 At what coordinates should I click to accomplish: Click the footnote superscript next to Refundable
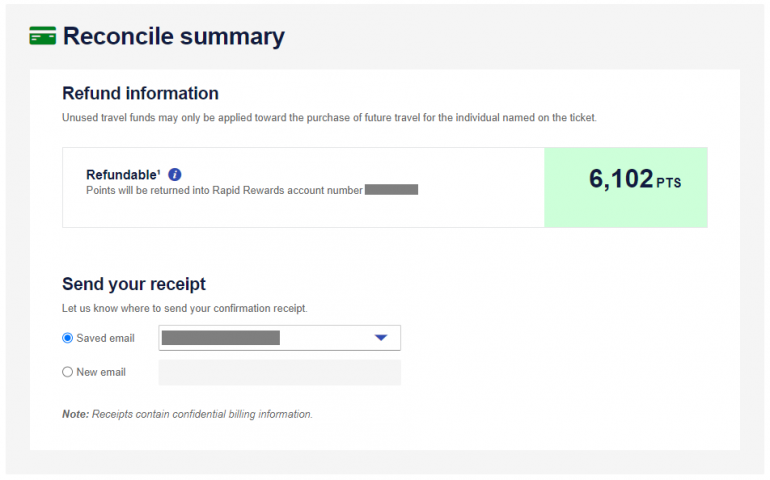tap(159, 172)
